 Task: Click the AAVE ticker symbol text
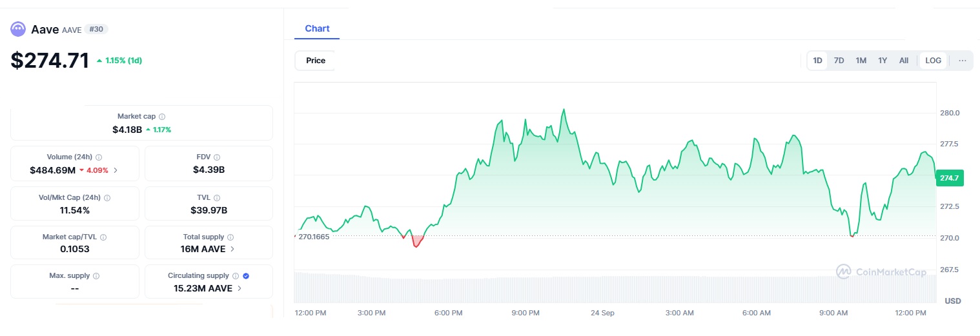pyautogui.click(x=72, y=30)
